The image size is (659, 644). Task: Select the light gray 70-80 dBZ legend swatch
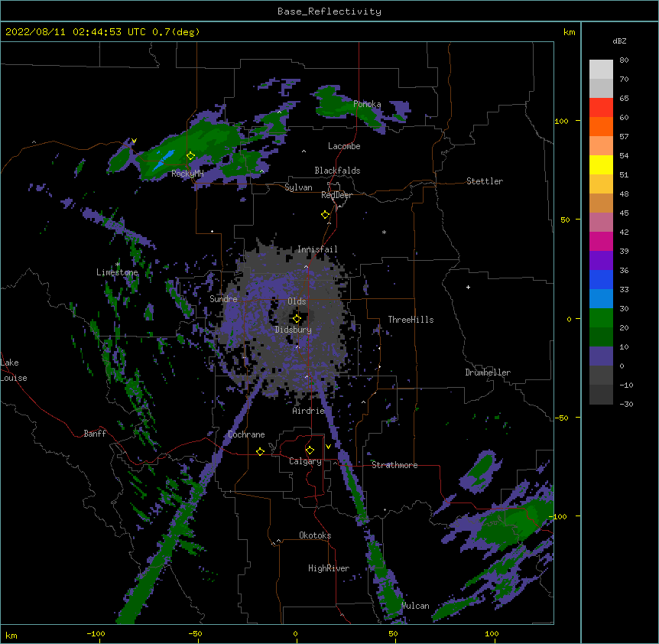601,70
